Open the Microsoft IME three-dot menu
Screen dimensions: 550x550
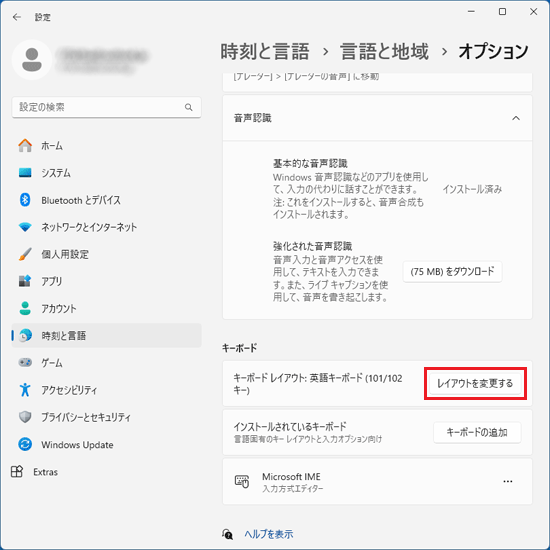tap(508, 481)
